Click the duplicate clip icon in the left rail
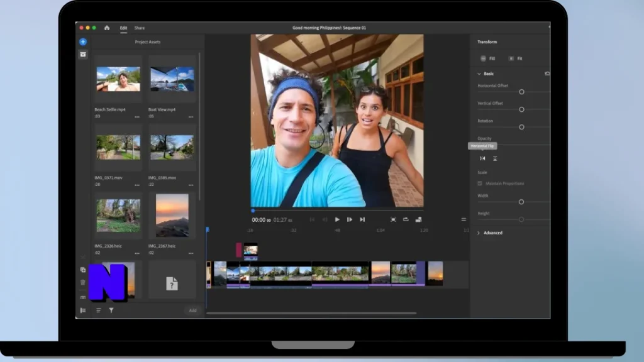 point(83,270)
